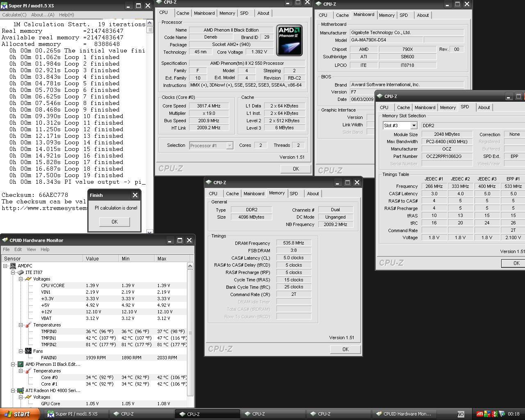Open the Calculate(C) menu in Super PI
525x420 pixels.
(14, 15)
